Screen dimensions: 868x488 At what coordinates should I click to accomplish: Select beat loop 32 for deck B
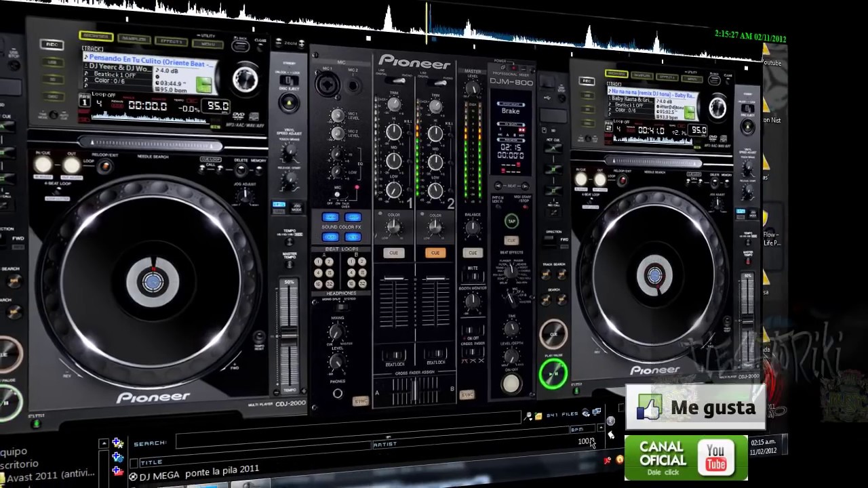pyautogui.click(x=362, y=284)
